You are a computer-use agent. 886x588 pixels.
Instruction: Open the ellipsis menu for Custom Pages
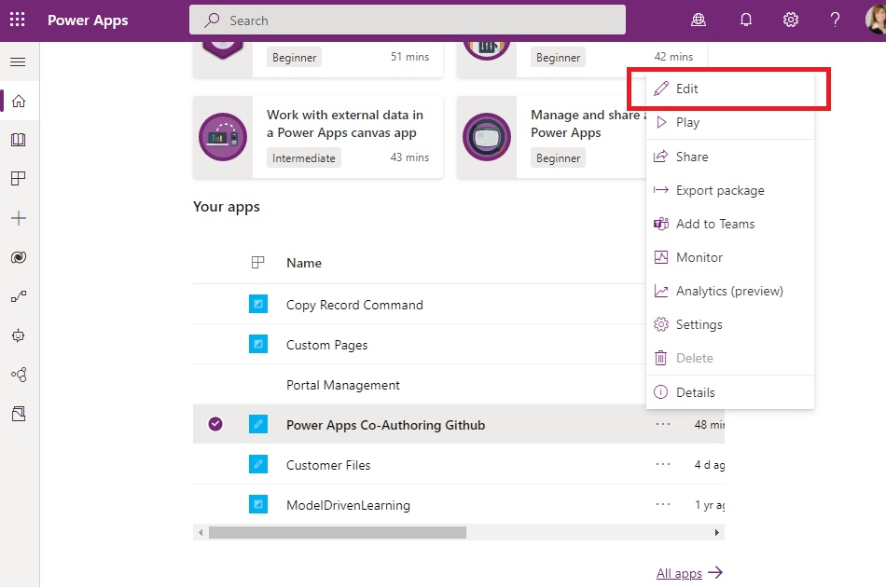point(662,344)
